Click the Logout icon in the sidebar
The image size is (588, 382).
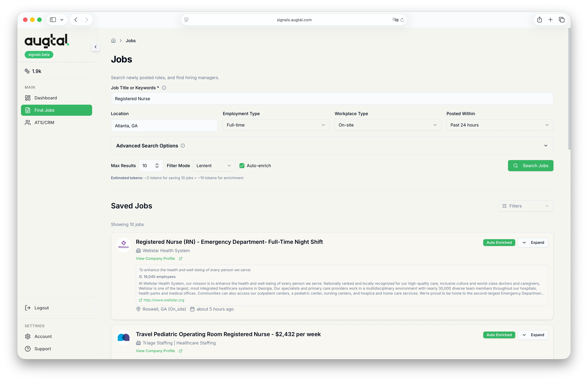click(28, 308)
